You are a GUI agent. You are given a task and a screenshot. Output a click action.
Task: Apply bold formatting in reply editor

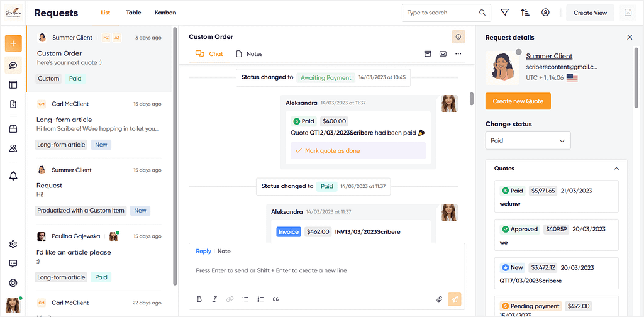point(199,299)
